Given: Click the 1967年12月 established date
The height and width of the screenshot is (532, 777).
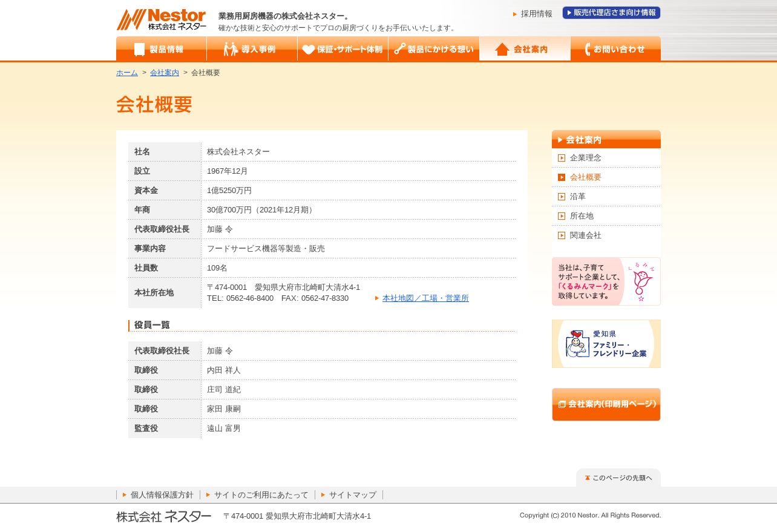Looking at the screenshot, I should click(x=228, y=171).
